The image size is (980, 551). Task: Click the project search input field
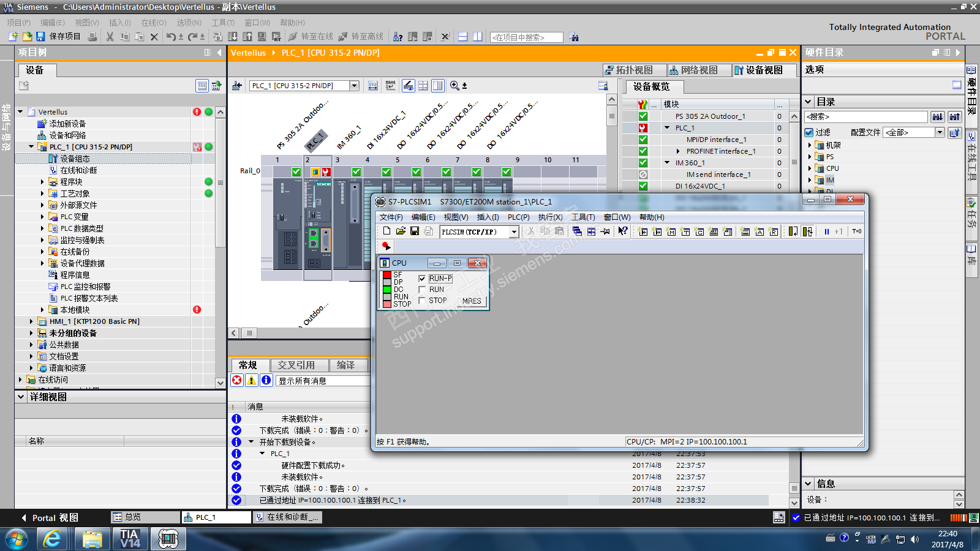click(526, 37)
